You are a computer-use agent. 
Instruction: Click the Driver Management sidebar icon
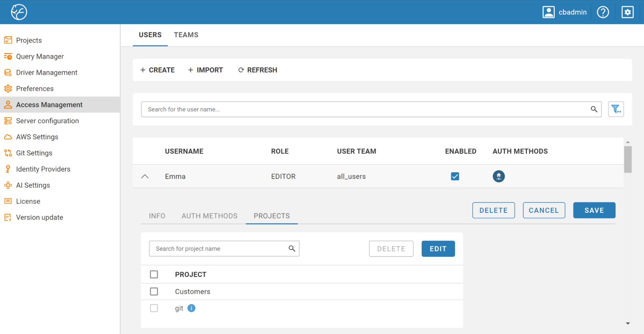[x=8, y=72]
